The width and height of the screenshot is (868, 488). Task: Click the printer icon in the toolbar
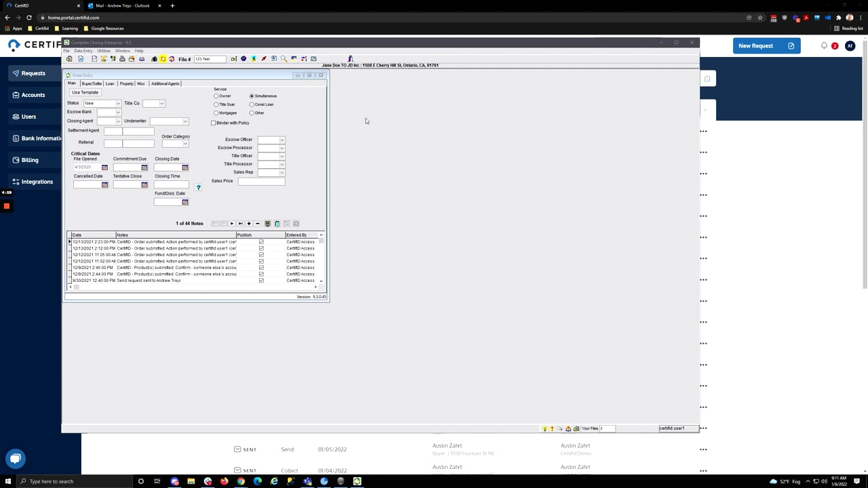[x=122, y=59]
